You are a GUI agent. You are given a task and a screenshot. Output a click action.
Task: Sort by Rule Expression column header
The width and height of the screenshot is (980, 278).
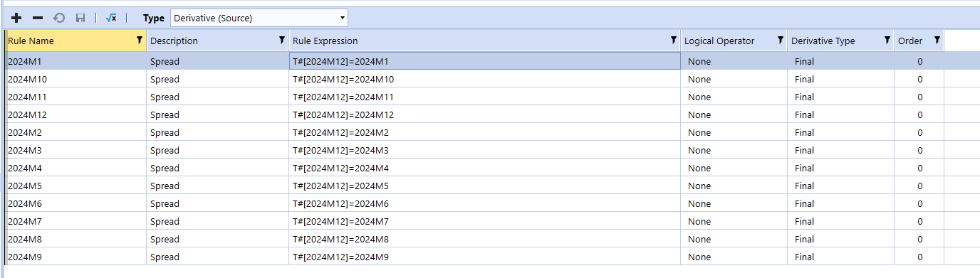[325, 41]
